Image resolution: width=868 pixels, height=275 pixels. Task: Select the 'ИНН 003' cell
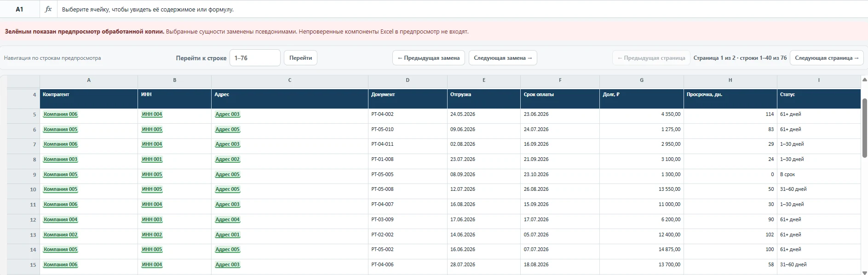coord(152,220)
